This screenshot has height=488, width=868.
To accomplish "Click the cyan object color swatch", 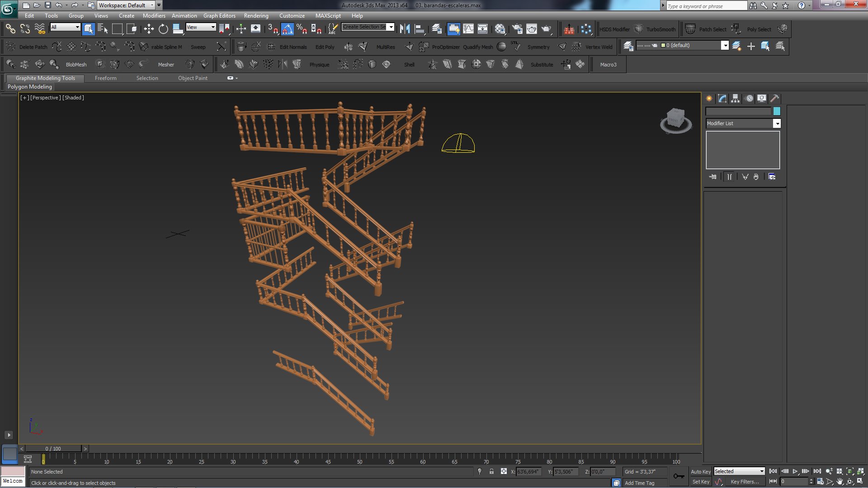I will coord(777,111).
